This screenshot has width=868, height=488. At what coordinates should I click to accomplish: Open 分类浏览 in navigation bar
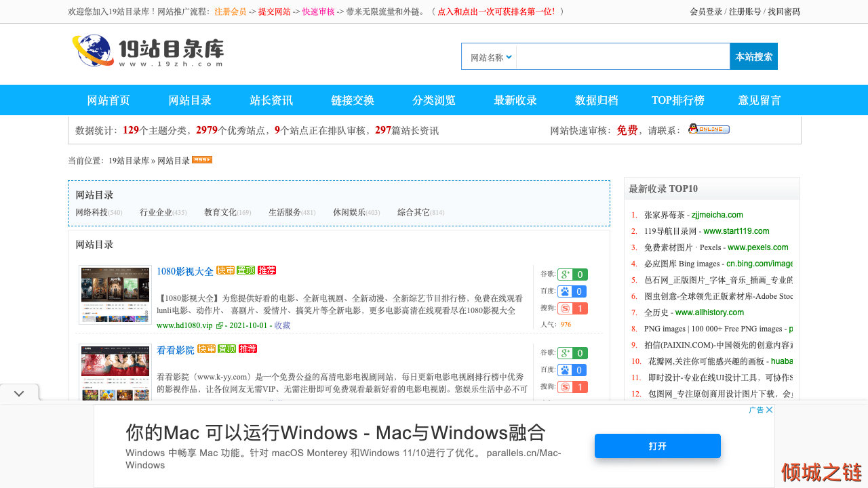pyautogui.click(x=434, y=100)
